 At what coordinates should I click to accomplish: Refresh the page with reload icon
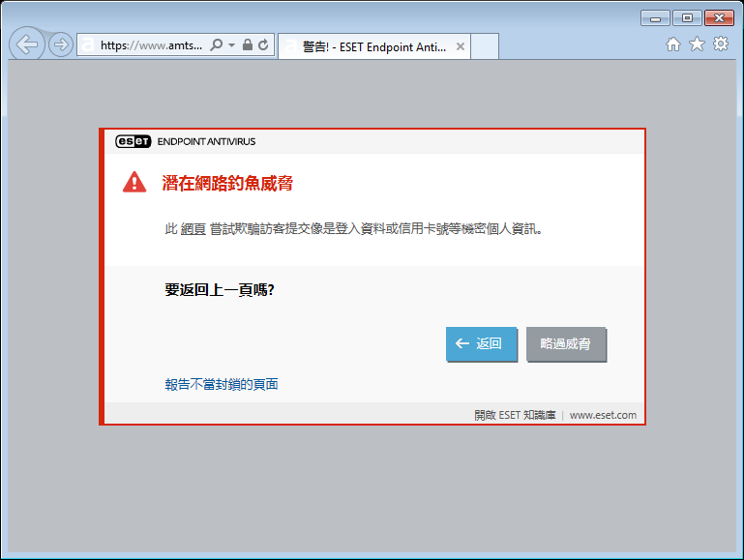(x=263, y=45)
